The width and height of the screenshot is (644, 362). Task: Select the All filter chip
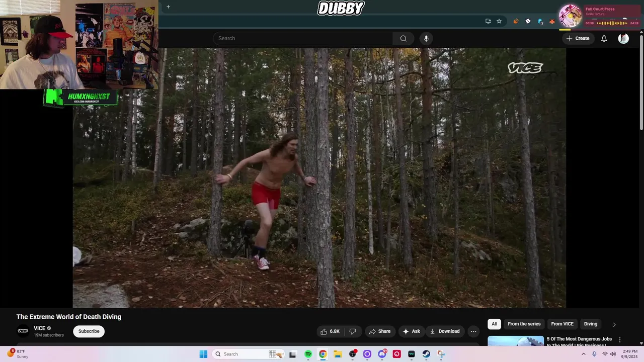pyautogui.click(x=494, y=324)
